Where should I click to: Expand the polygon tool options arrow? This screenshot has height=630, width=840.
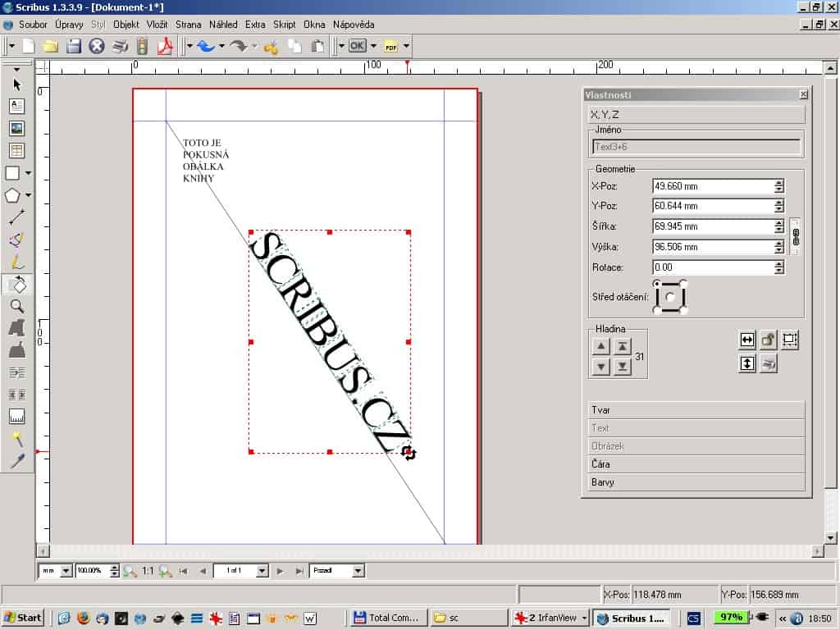[x=28, y=195]
